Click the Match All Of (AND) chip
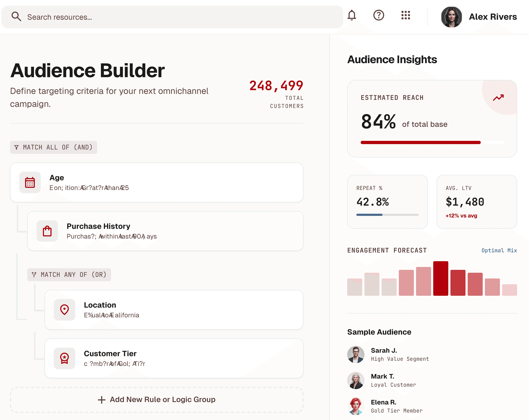 (x=54, y=147)
